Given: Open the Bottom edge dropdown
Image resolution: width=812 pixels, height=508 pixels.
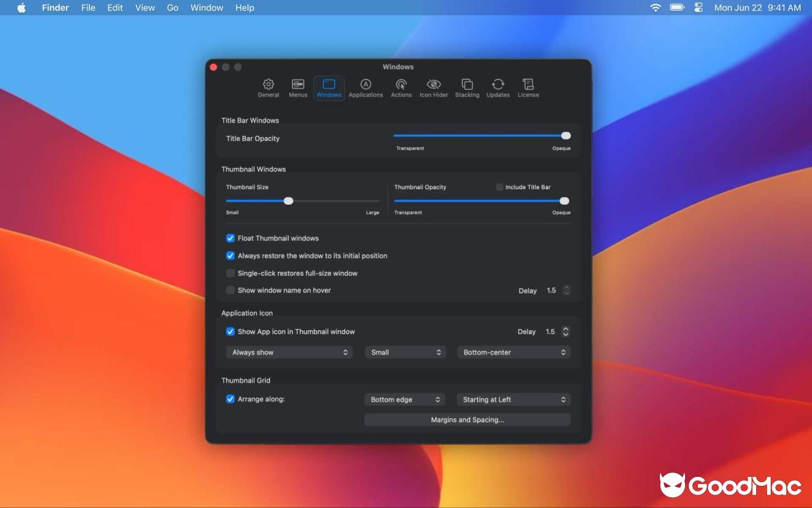Looking at the screenshot, I should (405, 399).
